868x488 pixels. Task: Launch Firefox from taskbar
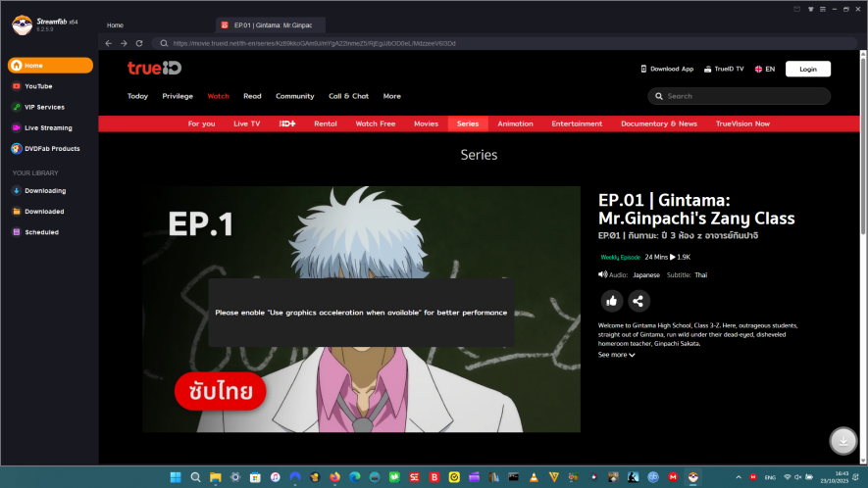pyautogui.click(x=334, y=477)
